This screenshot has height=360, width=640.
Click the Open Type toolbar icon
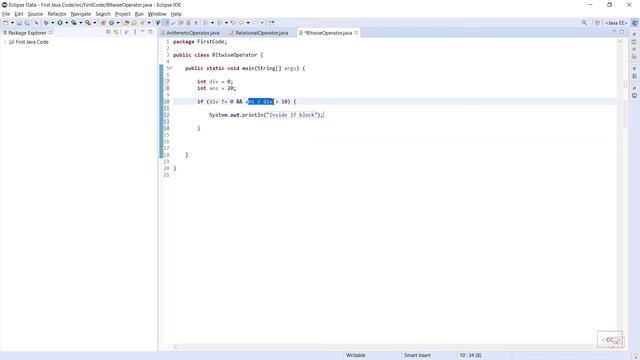point(126,23)
